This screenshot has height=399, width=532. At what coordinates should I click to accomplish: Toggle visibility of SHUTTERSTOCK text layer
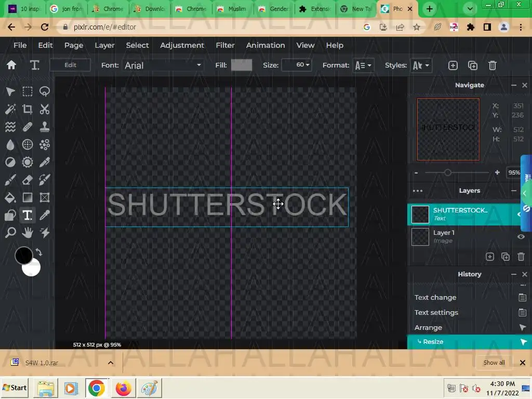point(519,214)
